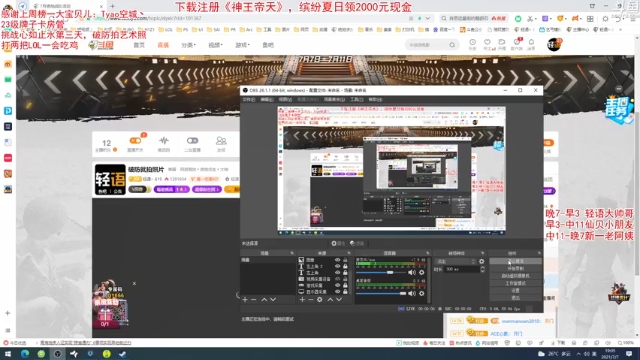Open source properties gear in Sources dock toolbar

coord(320,300)
